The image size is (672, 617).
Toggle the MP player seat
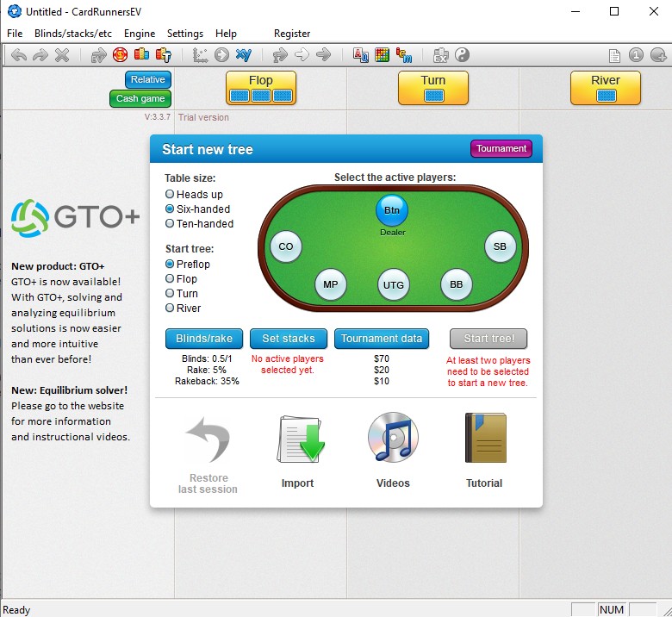tap(331, 284)
